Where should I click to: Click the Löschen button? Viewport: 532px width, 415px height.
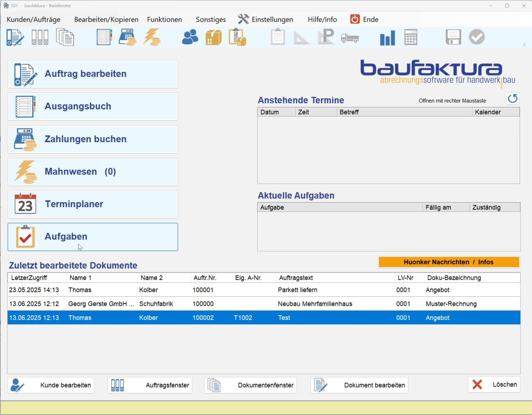pos(494,385)
